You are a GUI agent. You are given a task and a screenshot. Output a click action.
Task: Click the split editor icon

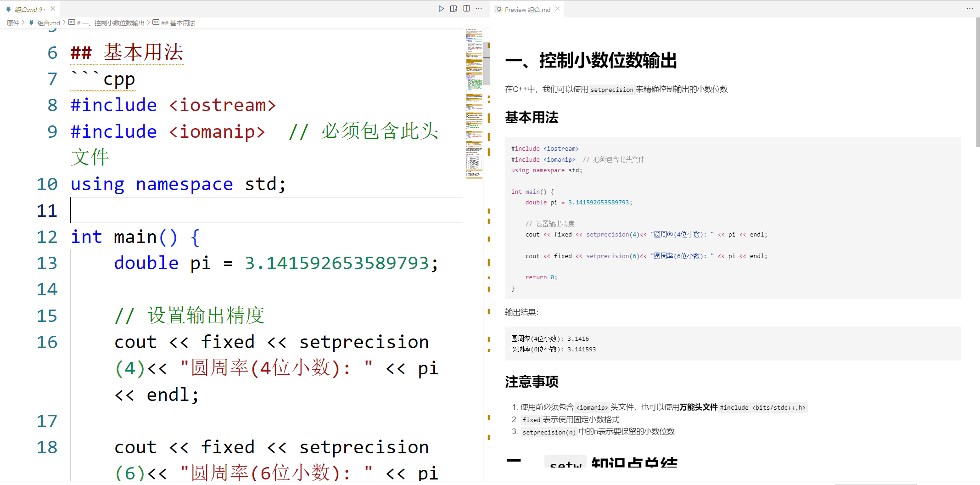pos(466,9)
